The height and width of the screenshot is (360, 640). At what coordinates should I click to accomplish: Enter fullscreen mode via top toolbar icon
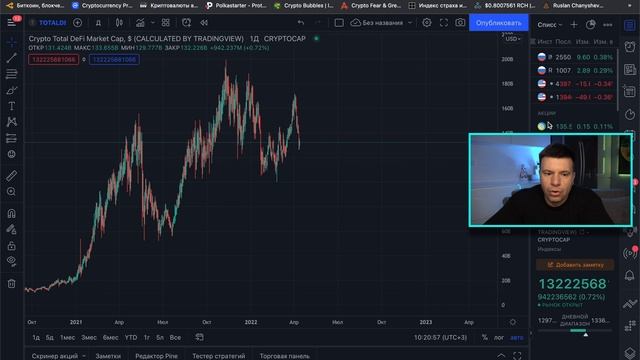444,23
